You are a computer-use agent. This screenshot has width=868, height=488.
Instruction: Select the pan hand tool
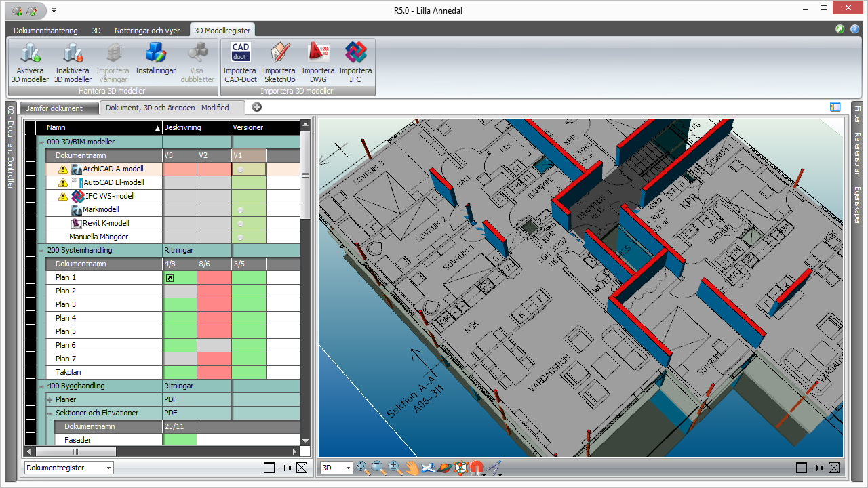click(x=412, y=467)
